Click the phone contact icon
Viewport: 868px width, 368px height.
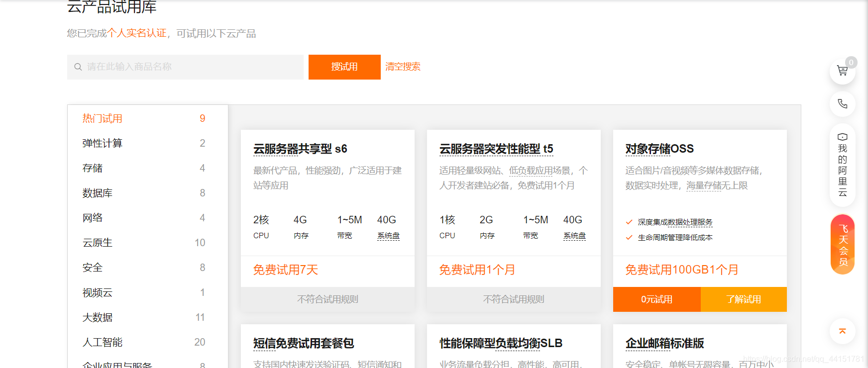[x=842, y=104]
